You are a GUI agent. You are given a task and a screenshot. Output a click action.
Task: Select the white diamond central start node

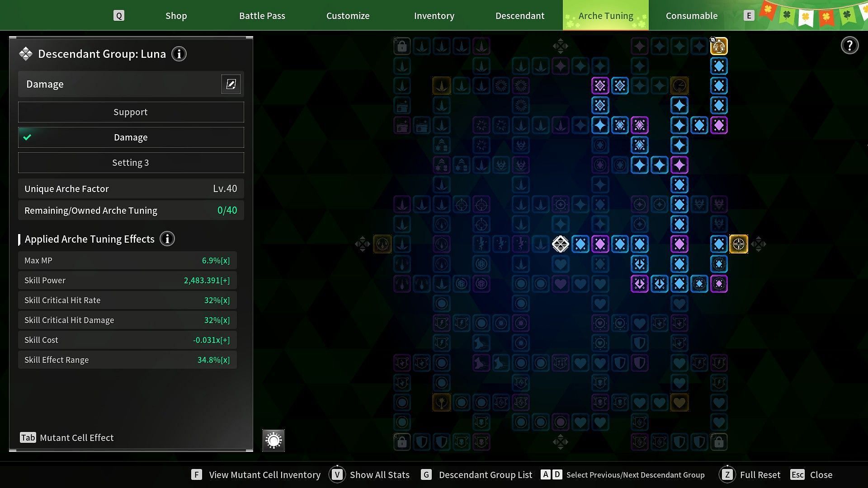tap(561, 244)
